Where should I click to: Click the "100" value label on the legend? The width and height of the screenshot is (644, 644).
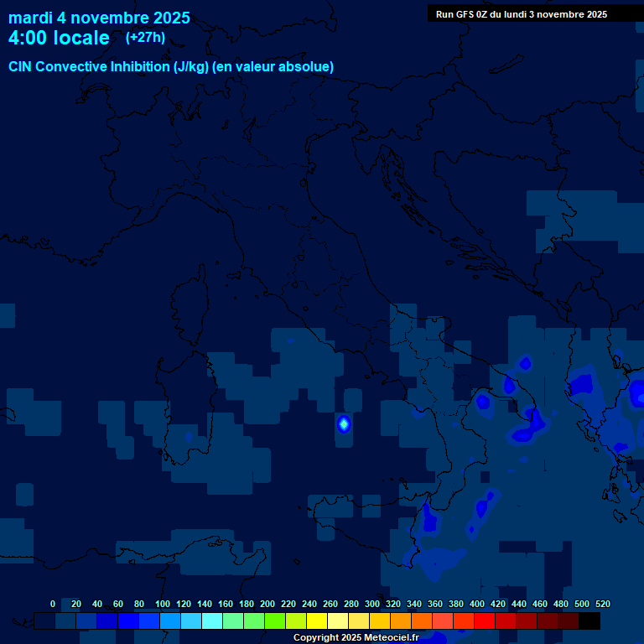(x=163, y=604)
